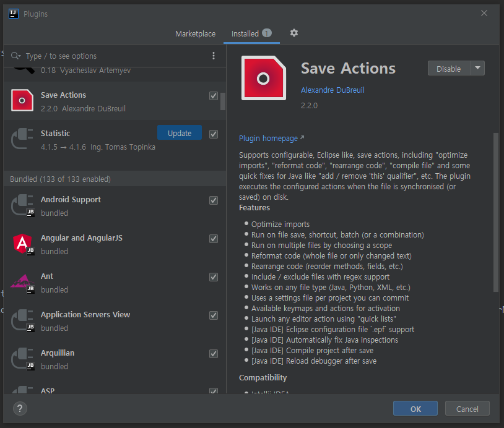This screenshot has width=504, height=428.
Task: Click the Features heading in description
Action: 254,208
